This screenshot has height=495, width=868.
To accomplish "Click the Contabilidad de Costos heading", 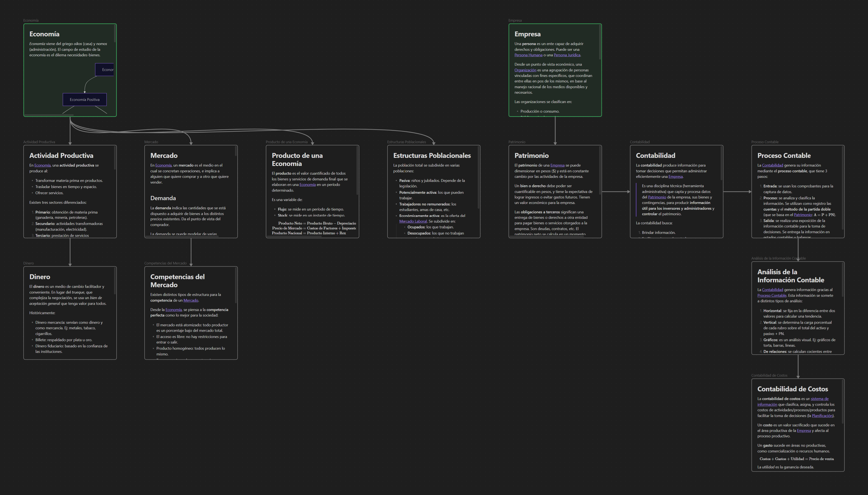I will 792,389.
